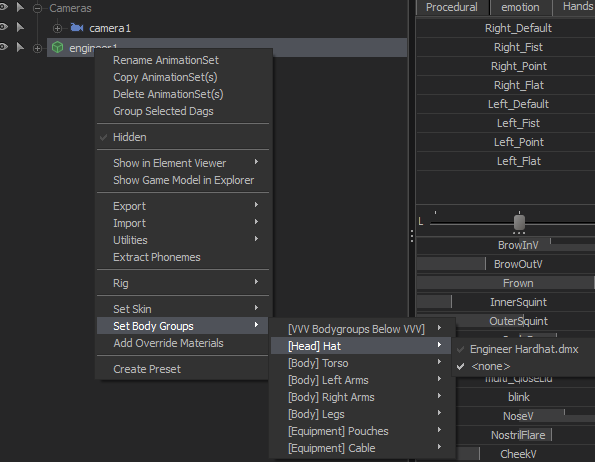The image size is (595, 462).
Task: Switch to the emotion tab
Action: click(520, 7)
